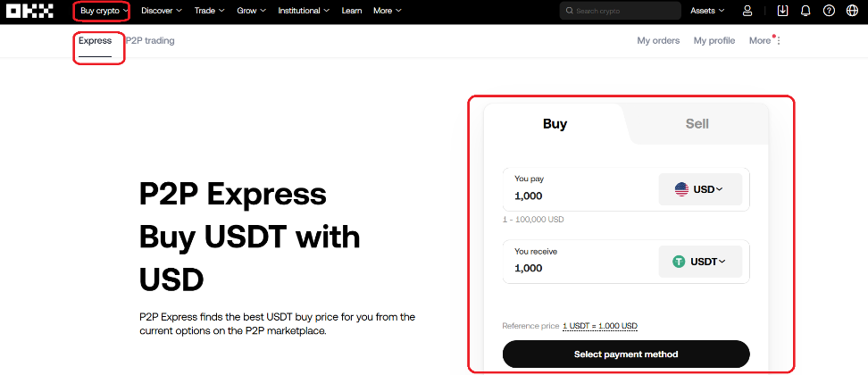Image resolution: width=868 pixels, height=375 pixels.
Task: Go to the Learn page
Action: 352,11
